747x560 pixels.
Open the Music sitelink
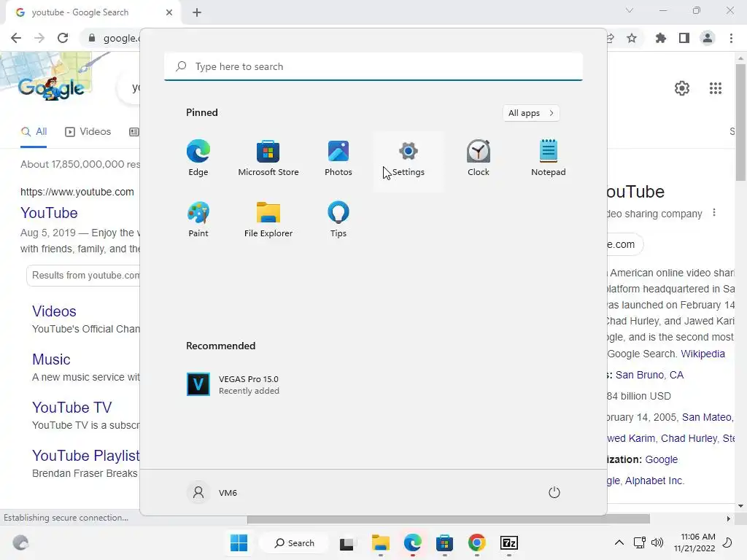click(x=51, y=359)
